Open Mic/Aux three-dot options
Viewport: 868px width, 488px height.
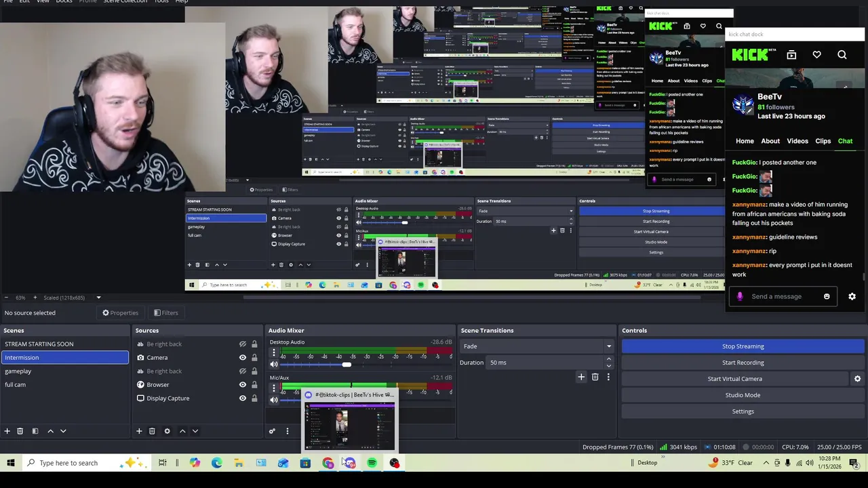tap(274, 388)
